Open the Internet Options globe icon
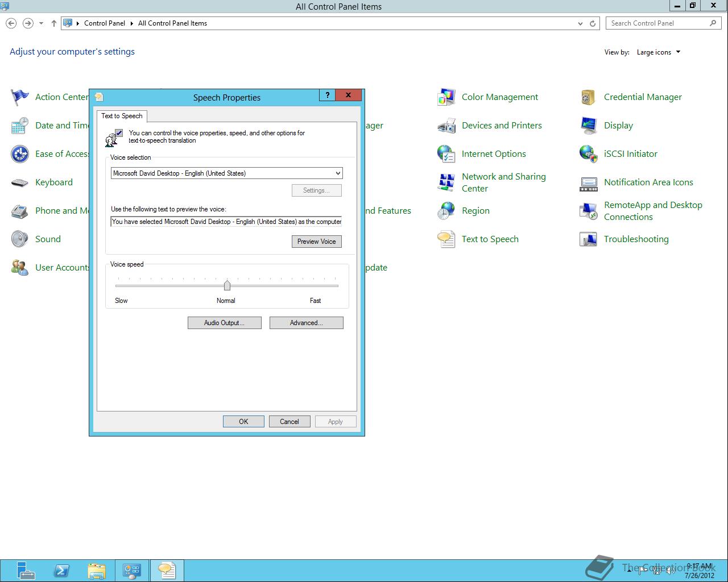Viewport: 728px width, 582px height. click(x=446, y=154)
